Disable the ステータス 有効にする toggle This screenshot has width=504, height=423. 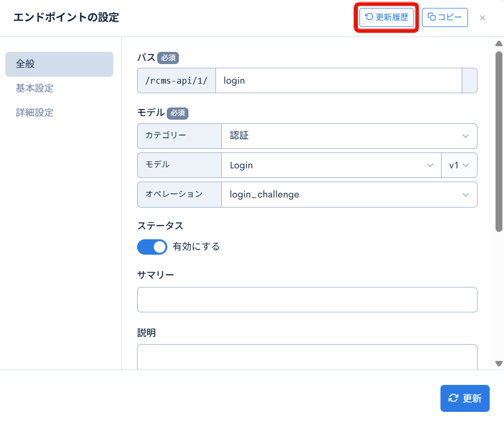(x=152, y=247)
